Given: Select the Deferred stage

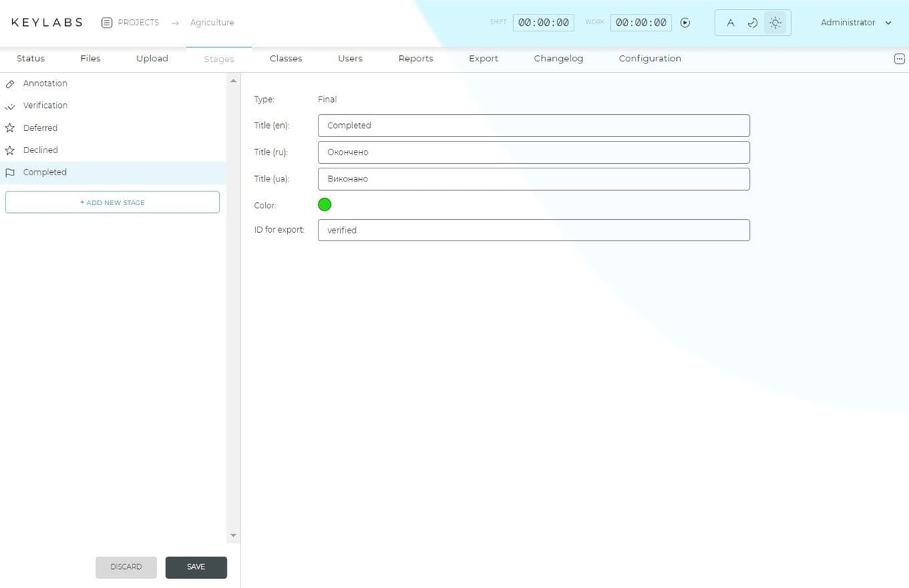Looking at the screenshot, I should [x=113, y=128].
